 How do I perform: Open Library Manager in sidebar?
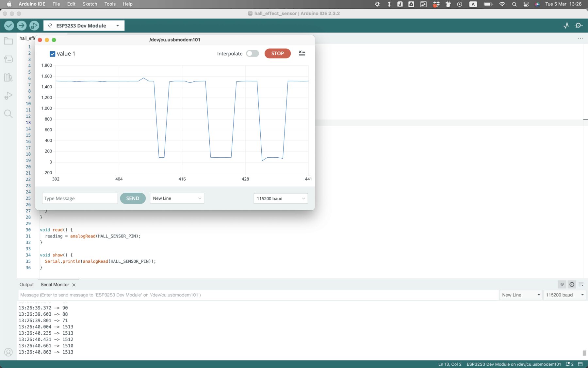click(8, 77)
